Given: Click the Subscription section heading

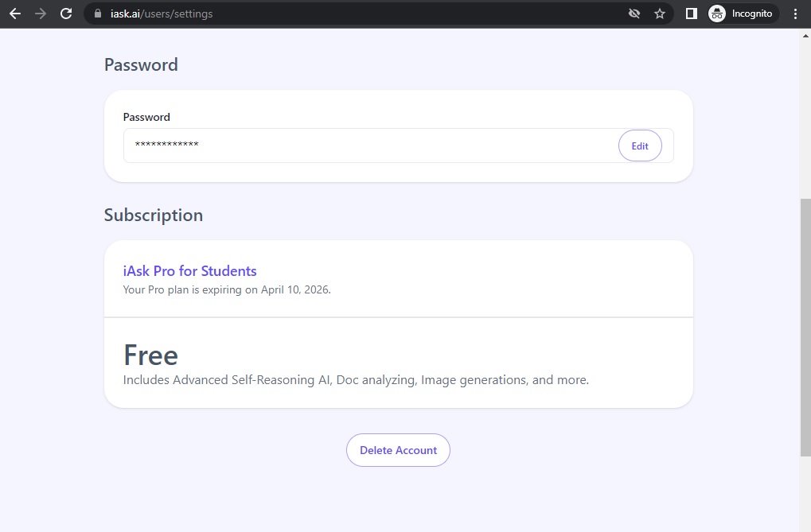Looking at the screenshot, I should click(154, 215).
